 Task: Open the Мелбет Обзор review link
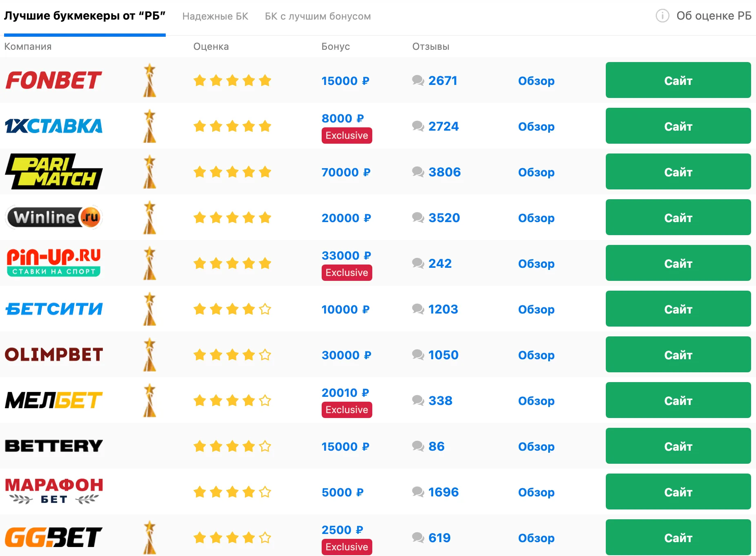(x=536, y=401)
